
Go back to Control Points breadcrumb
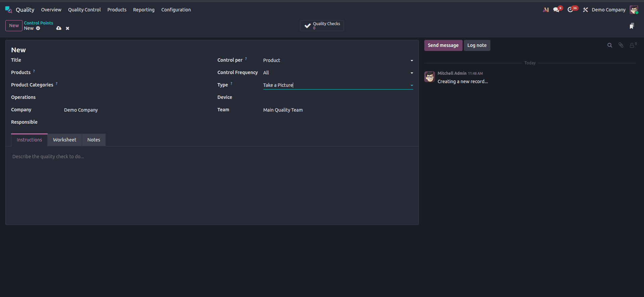click(x=39, y=23)
